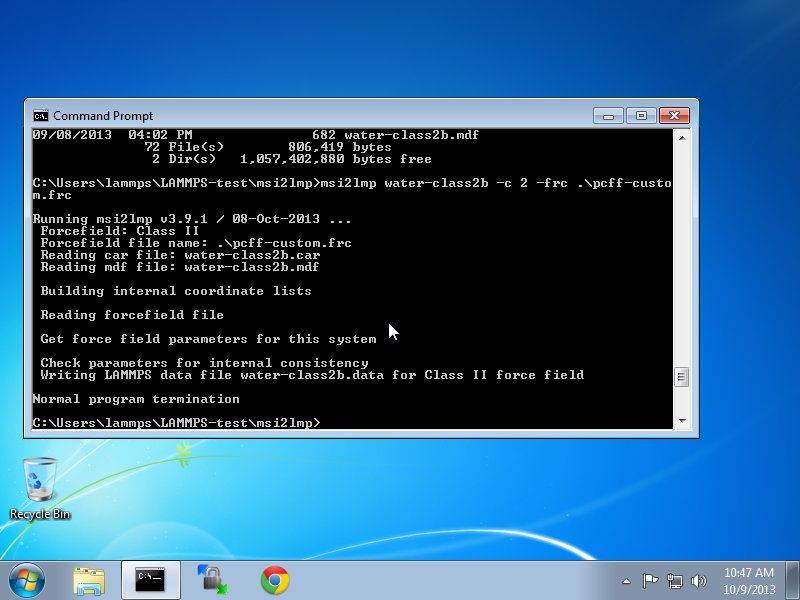Click 'Writing LAMMPS data file water-class2b.data' line
The width and height of the screenshot is (800, 600).
(312, 375)
